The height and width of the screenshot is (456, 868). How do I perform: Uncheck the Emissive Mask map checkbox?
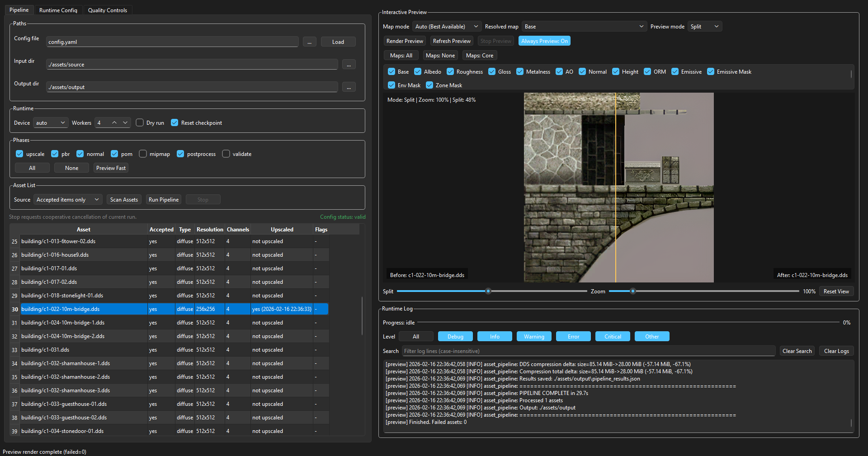(711, 72)
